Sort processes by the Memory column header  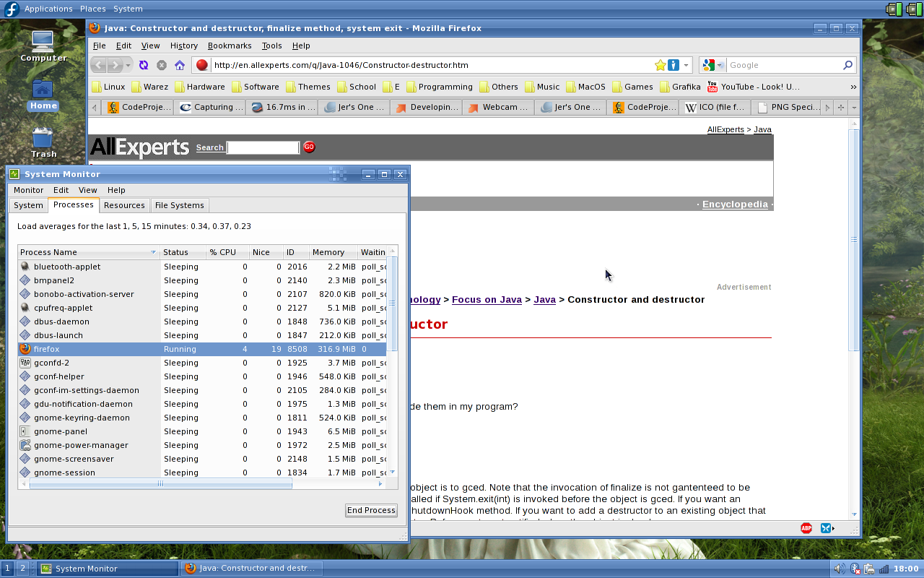click(x=328, y=252)
